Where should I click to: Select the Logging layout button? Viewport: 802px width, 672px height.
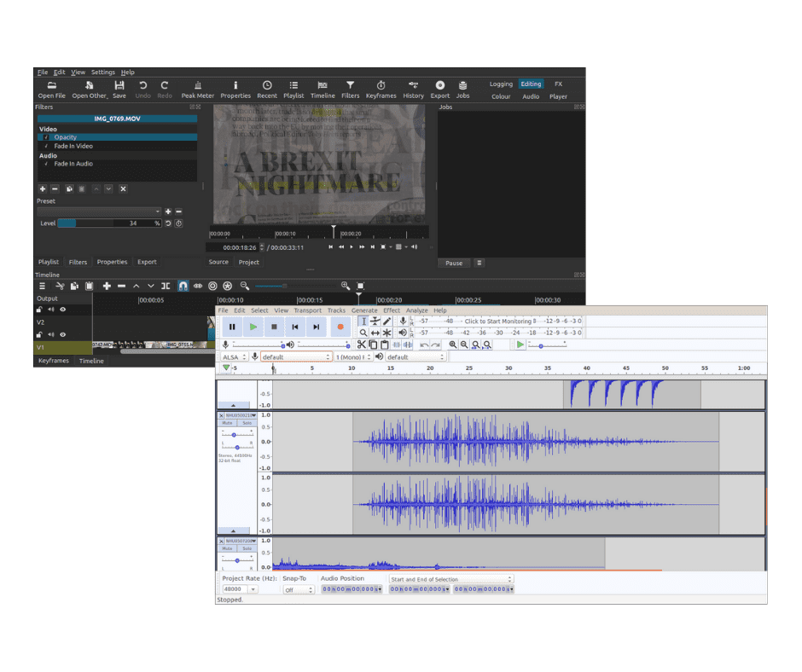[x=501, y=84]
